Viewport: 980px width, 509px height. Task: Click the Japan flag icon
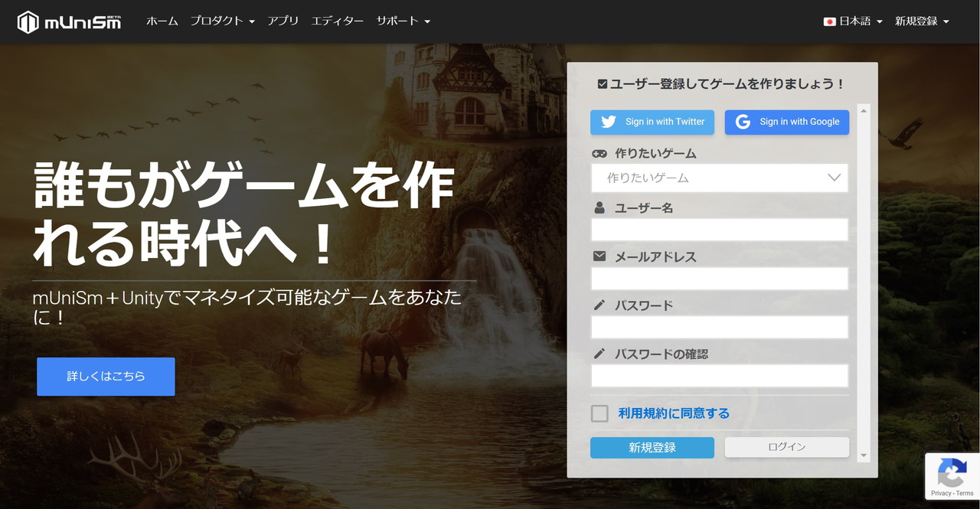coord(829,21)
